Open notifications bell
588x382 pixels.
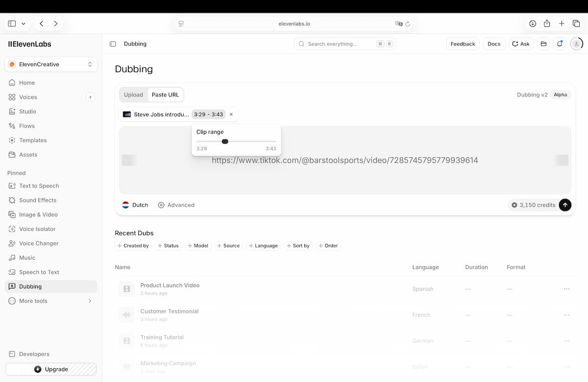pos(560,44)
